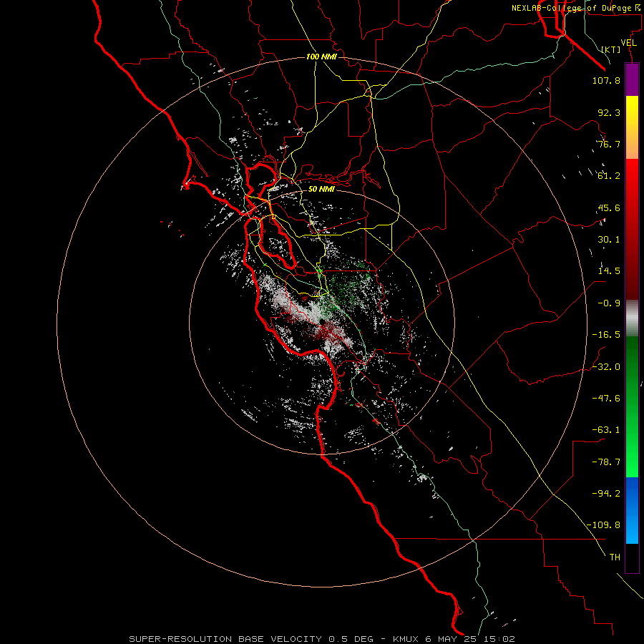Image resolution: width=644 pixels, height=644 pixels.
Task: Click the 14.5 legend value
Action: (609, 271)
